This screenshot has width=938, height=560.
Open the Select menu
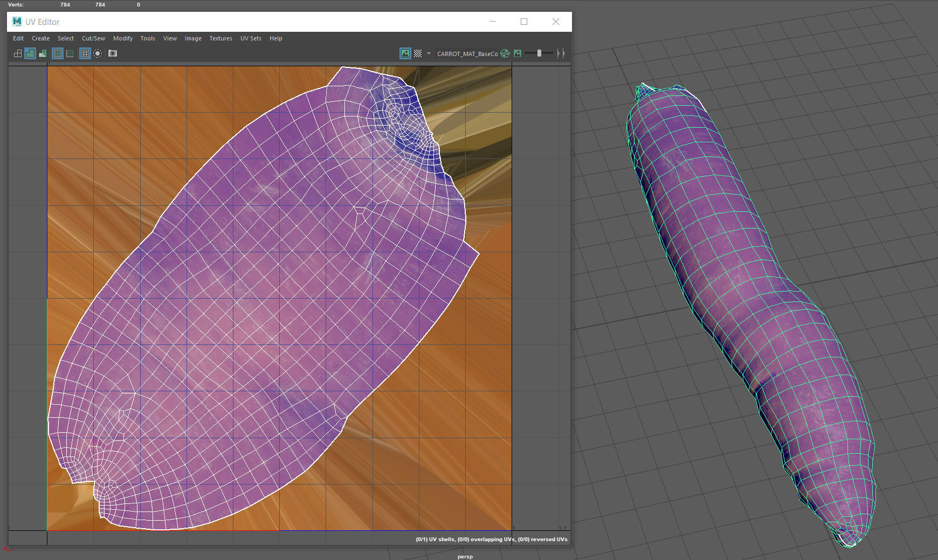66,38
